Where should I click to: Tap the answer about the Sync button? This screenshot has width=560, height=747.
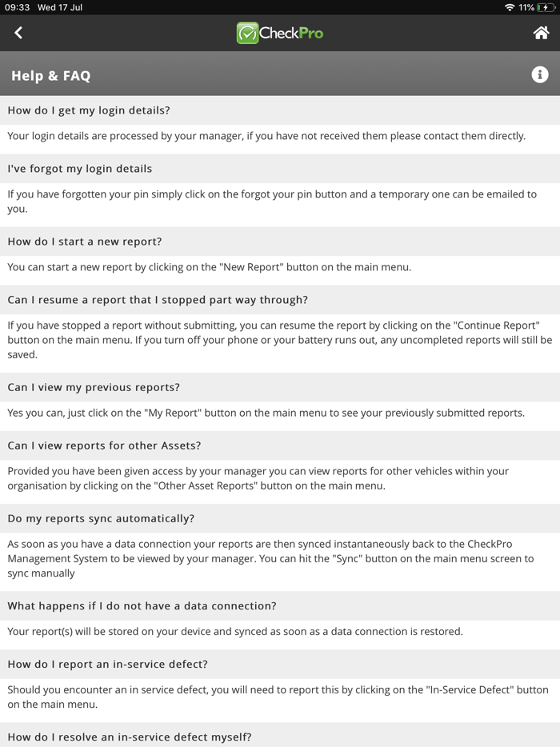click(x=270, y=558)
